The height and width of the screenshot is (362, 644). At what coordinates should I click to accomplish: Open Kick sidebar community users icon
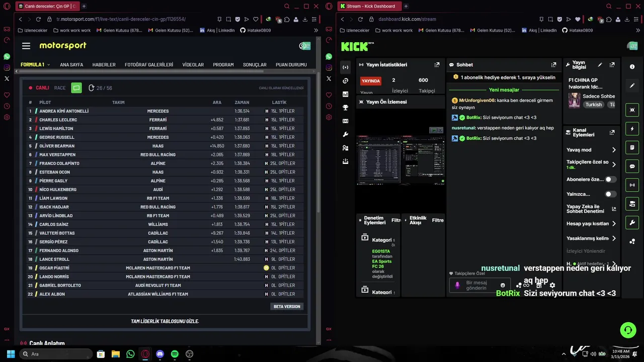[x=345, y=148]
